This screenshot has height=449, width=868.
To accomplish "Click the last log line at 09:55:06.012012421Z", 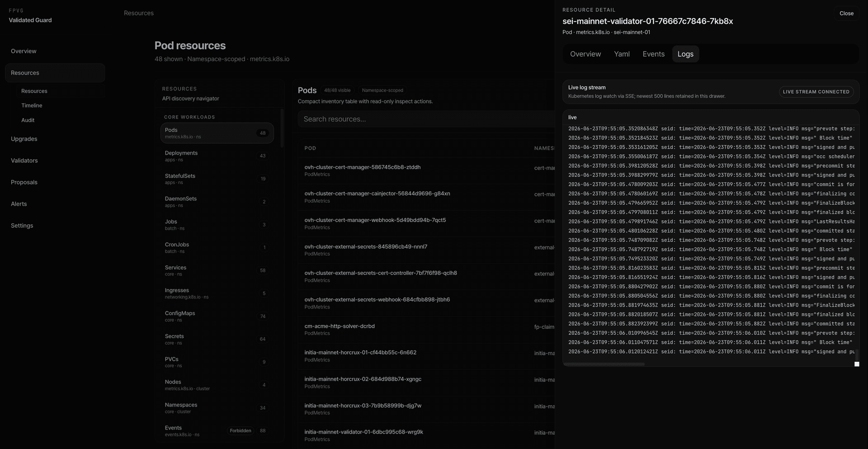I will coord(711,352).
